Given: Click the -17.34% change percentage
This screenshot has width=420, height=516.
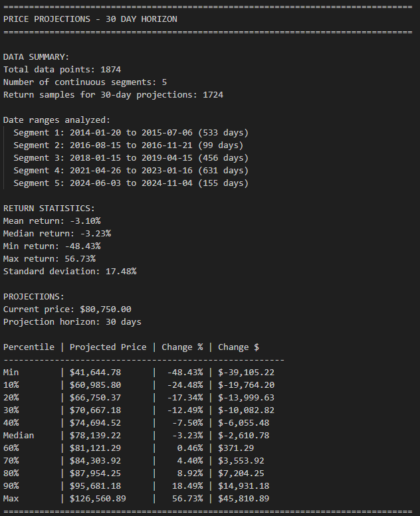Looking at the screenshot, I should [x=185, y=398].
